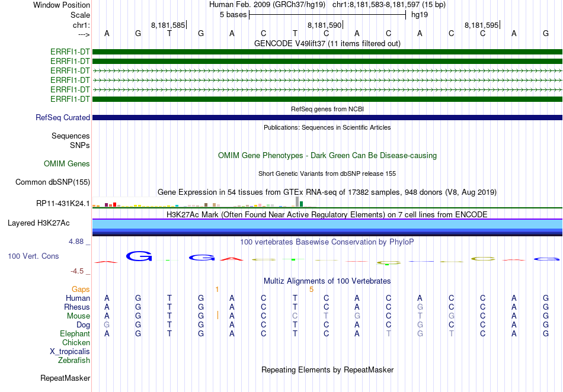Click Multiz Alignments of 100 Vertebrates title

pyautogui.click(x=327, y=281)
